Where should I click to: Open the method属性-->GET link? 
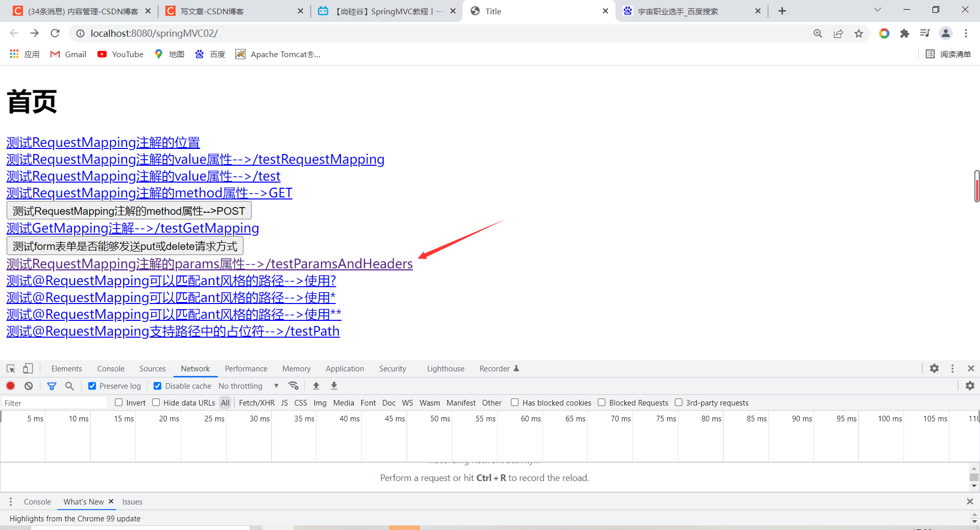click(150, 193)
